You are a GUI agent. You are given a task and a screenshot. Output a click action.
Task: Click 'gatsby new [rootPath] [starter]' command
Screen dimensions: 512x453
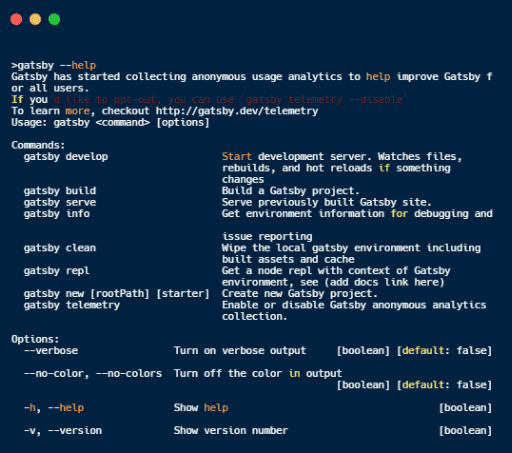tap(117, 294)
